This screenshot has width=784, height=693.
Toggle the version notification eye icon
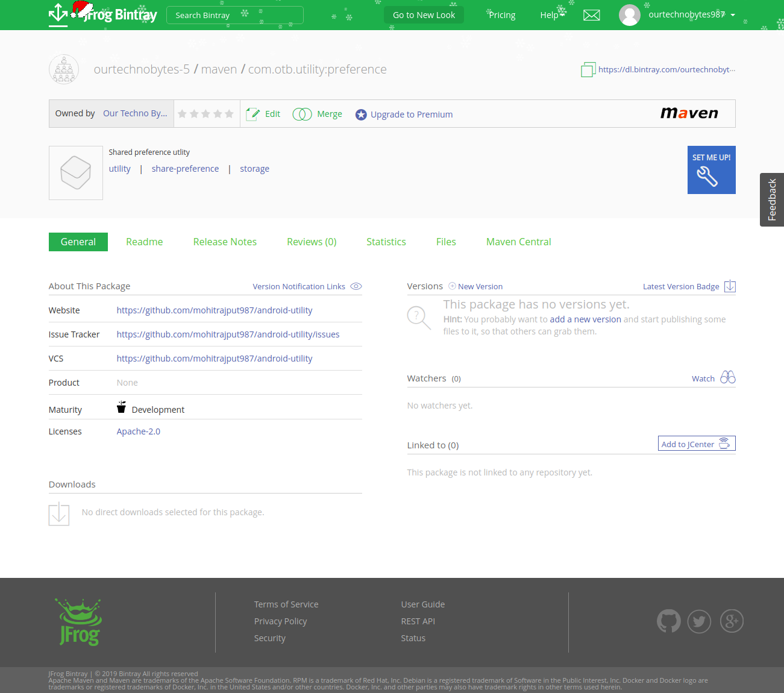click(356, 286)
